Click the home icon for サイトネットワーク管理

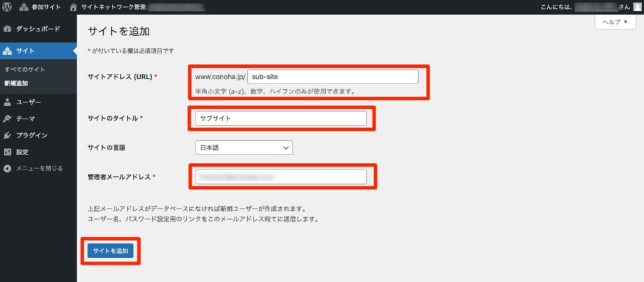[x=74, y=7]
